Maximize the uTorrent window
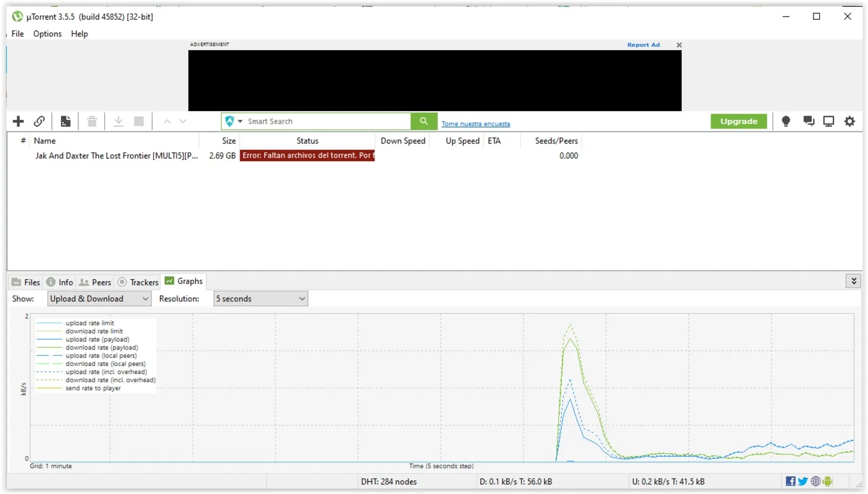The image size is (868, 494). coord(816,17)
